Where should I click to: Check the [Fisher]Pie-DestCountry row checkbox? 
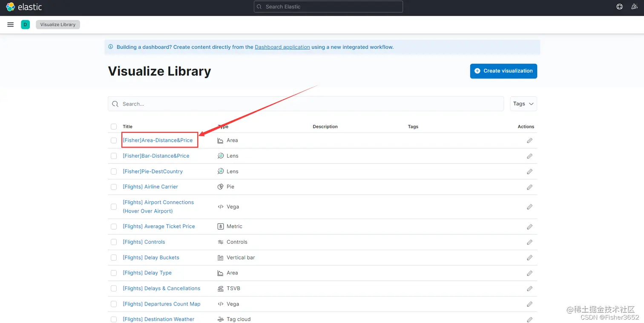114,171
